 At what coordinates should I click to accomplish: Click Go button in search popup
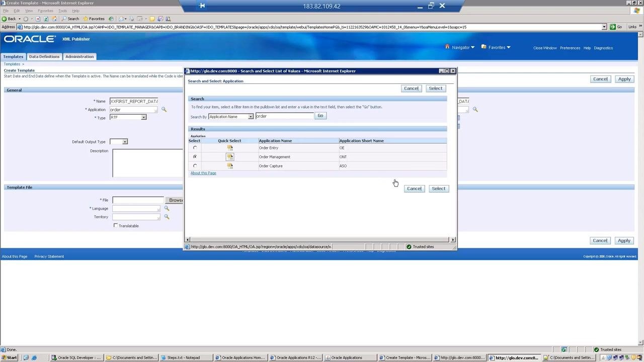[x=320, y=116]
